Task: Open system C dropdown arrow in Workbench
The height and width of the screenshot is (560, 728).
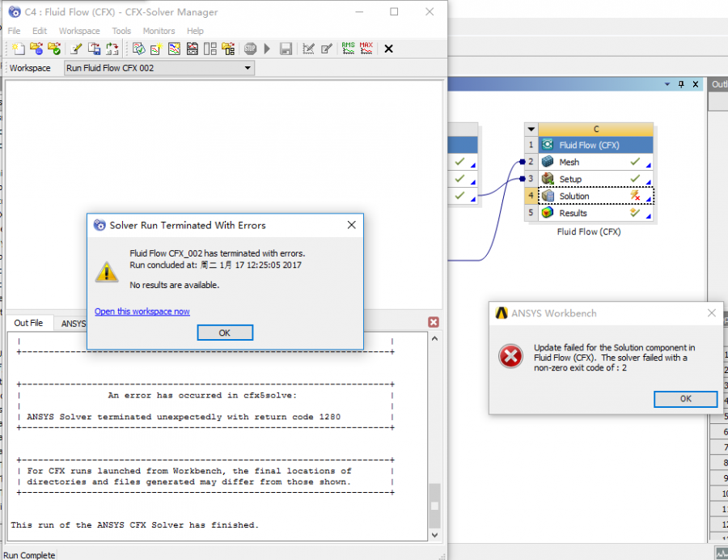Action: tap(531, 129)
